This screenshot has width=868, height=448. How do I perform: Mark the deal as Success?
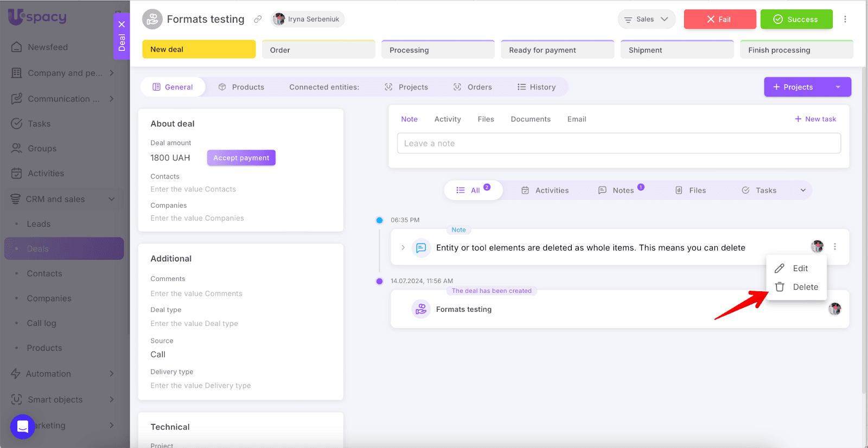pos(796,19)
